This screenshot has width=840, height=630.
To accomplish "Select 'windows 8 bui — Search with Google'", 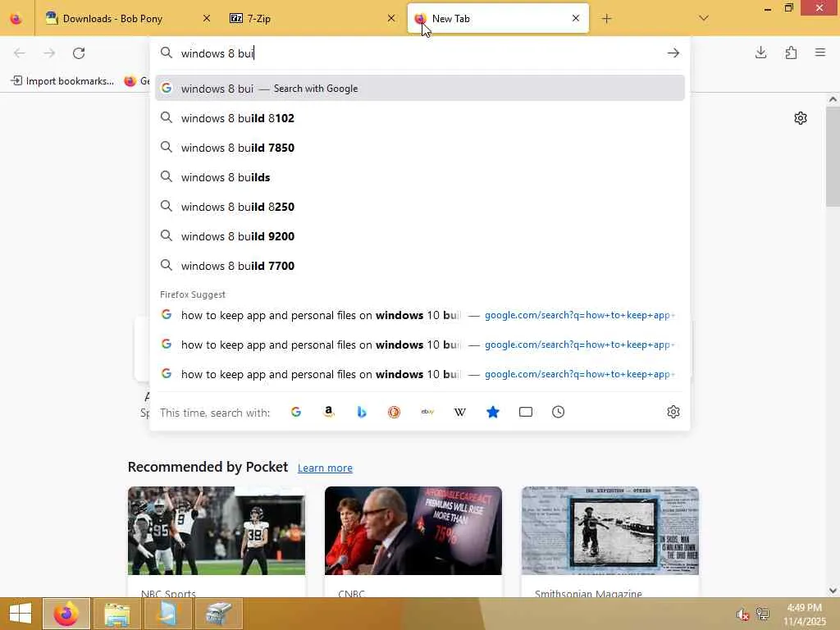I will [419, 89].
